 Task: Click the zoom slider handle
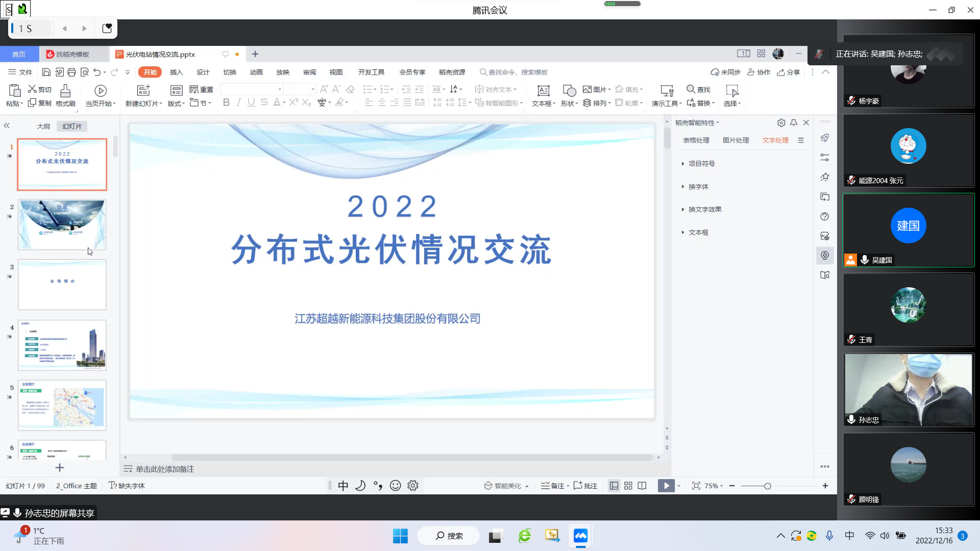(767, 486)
